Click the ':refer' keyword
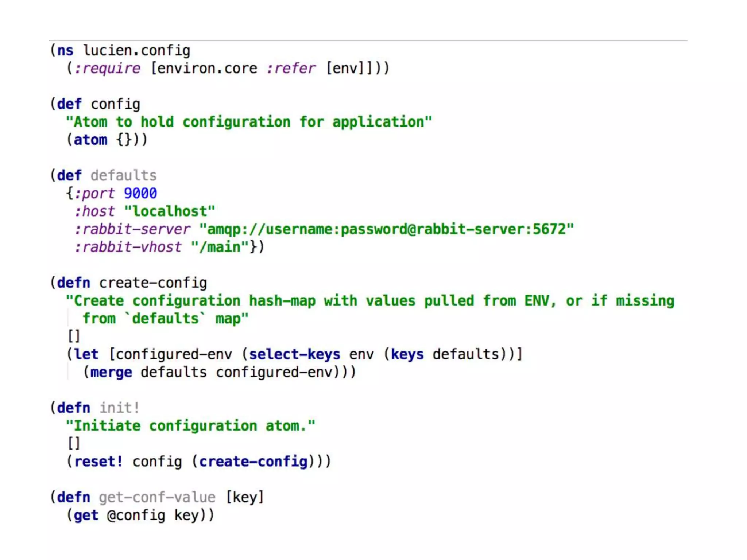The image size is (747, 560). pos(291,69)
